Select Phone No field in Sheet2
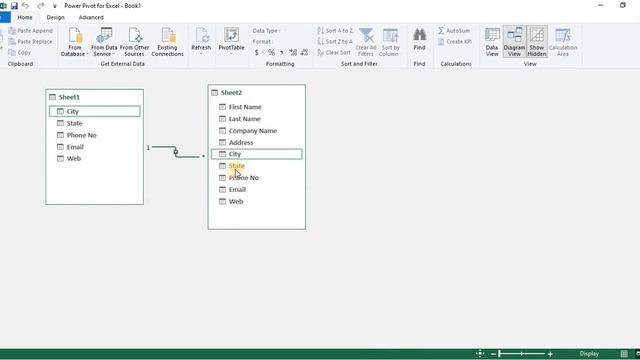The image size is (640, 360). [256, 178]
